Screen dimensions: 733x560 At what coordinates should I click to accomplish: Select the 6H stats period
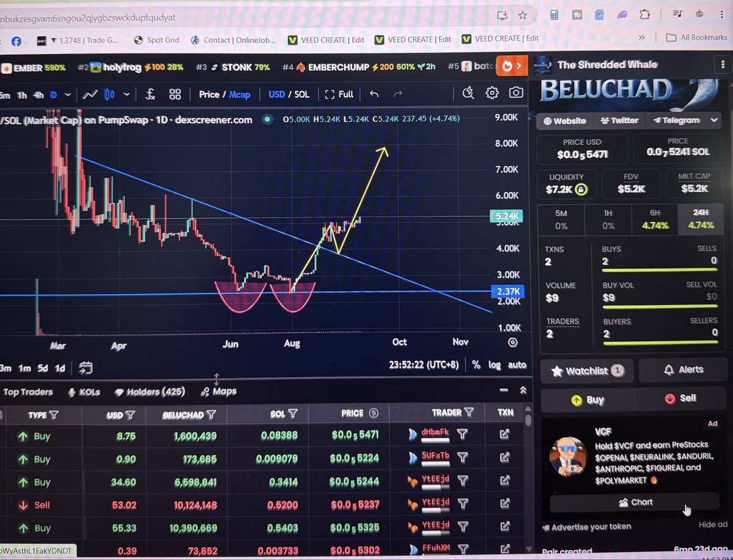(655, 219)
